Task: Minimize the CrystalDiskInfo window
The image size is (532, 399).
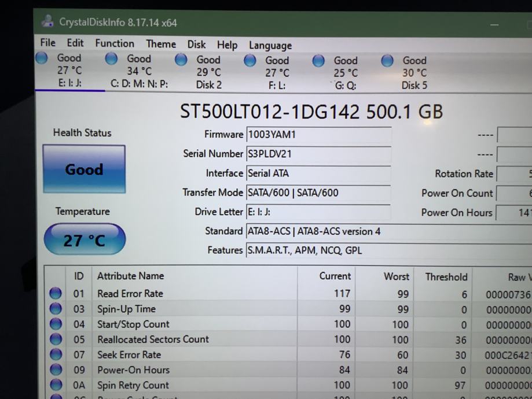Action: (494, 25)
